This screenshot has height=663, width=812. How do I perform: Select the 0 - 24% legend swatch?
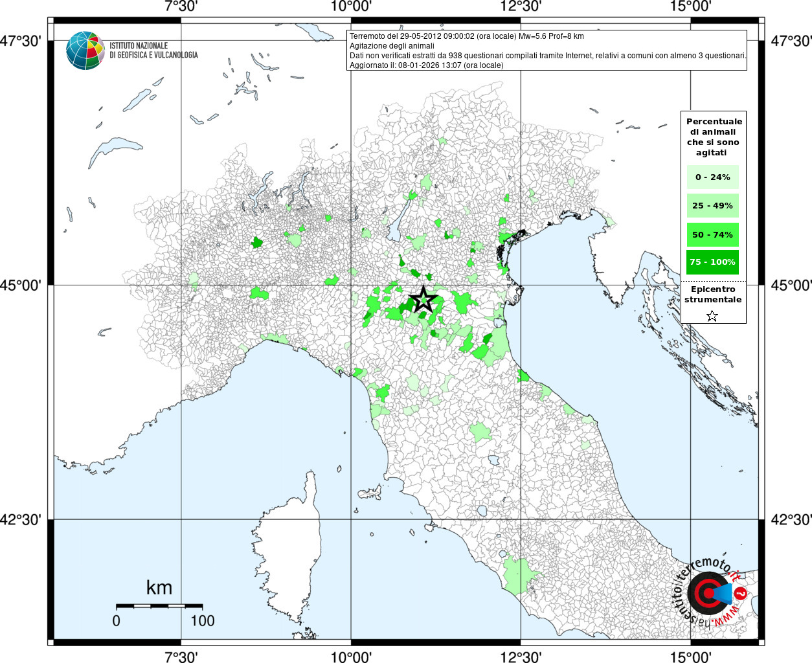pyautogui.click(x=712, y=177)
